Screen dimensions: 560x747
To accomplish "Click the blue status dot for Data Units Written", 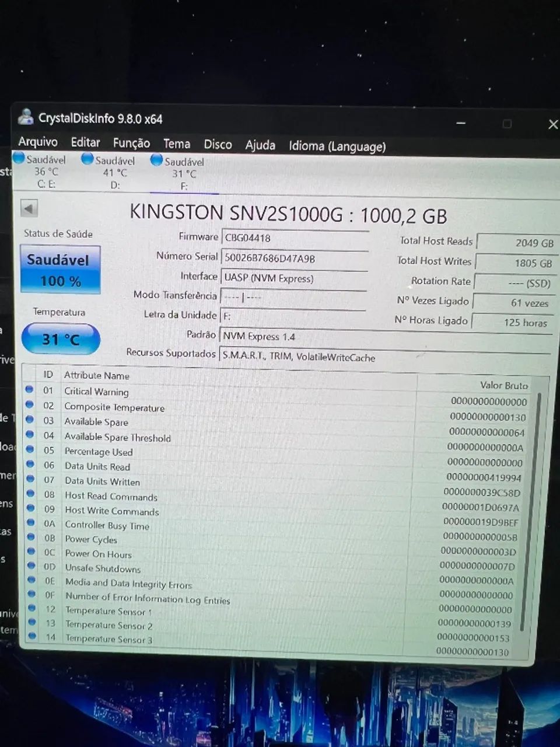I will [x=31, y=479].
